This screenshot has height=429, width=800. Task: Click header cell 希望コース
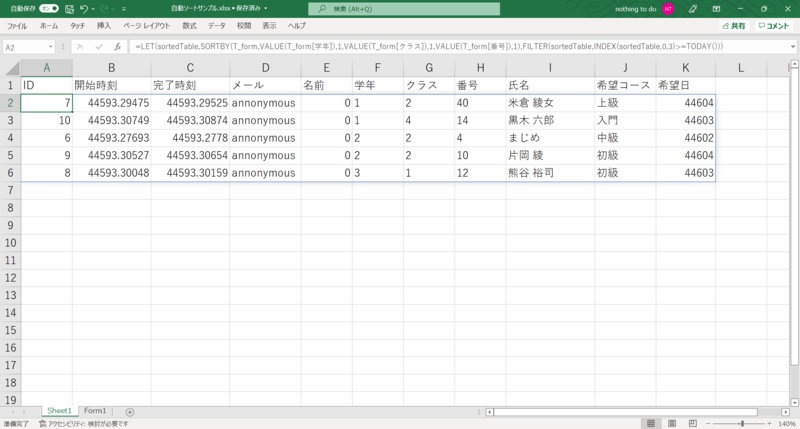[x=625, y=85]
